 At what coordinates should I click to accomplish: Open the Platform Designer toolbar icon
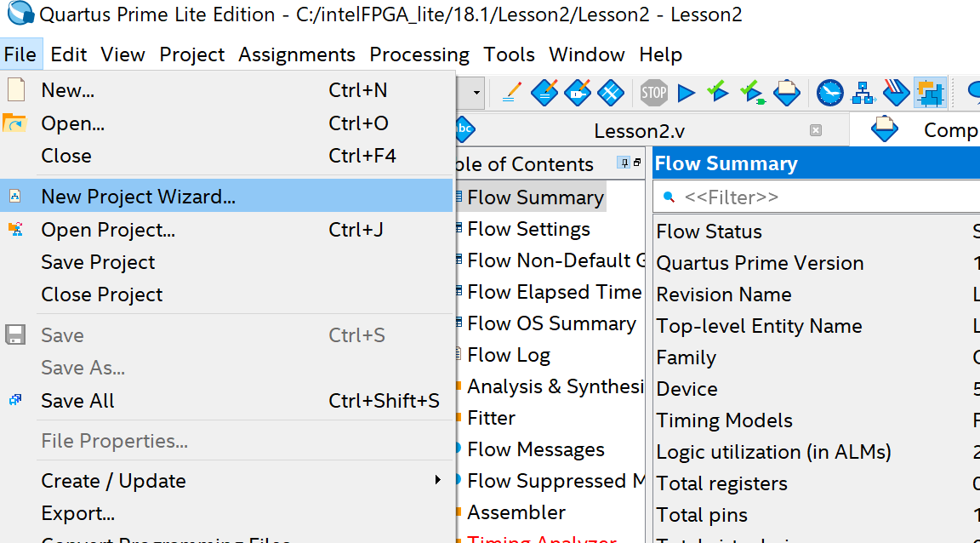(930, 94)
